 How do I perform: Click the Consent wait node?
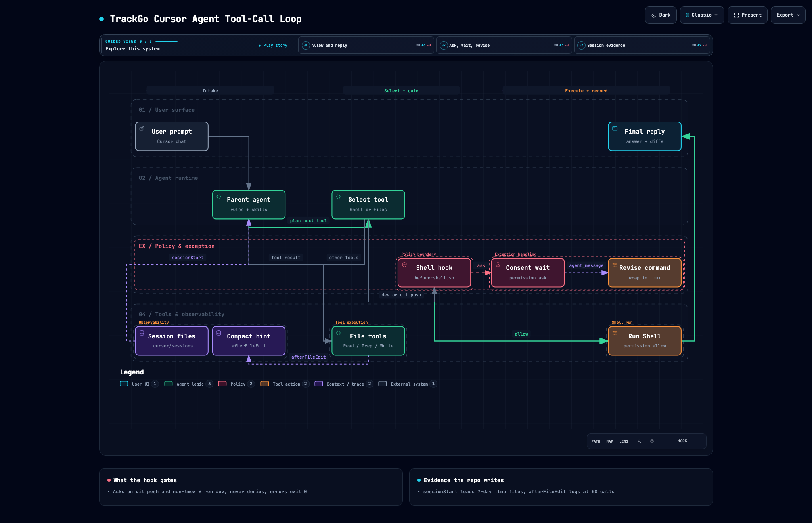[x=528, y=273]
